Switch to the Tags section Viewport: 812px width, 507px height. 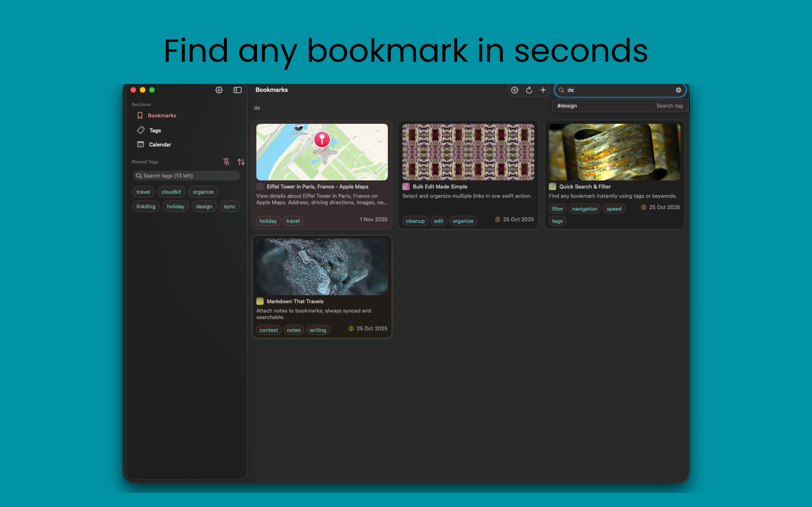tap(155, 130)
